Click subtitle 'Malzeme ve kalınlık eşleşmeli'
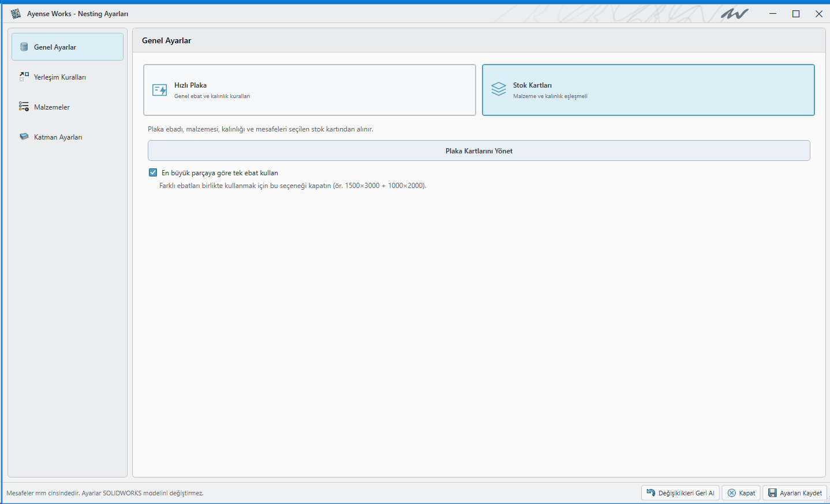The height and width of the screenshot is (504, 830). (x=550, y=96)
